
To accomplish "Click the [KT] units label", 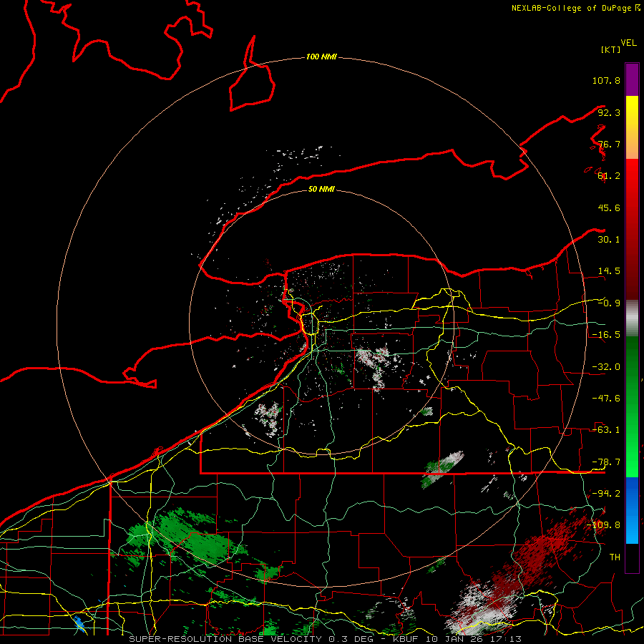I will [x=611, y=49].
